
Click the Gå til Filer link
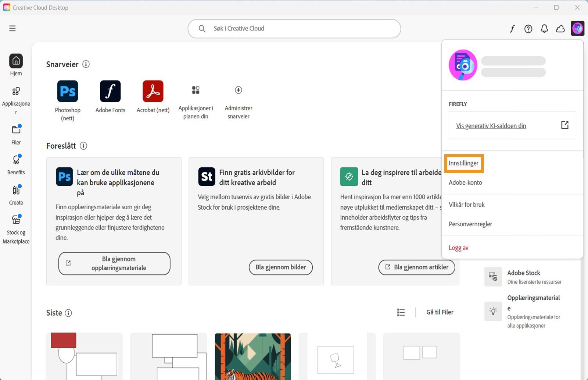tap(440, 312)
